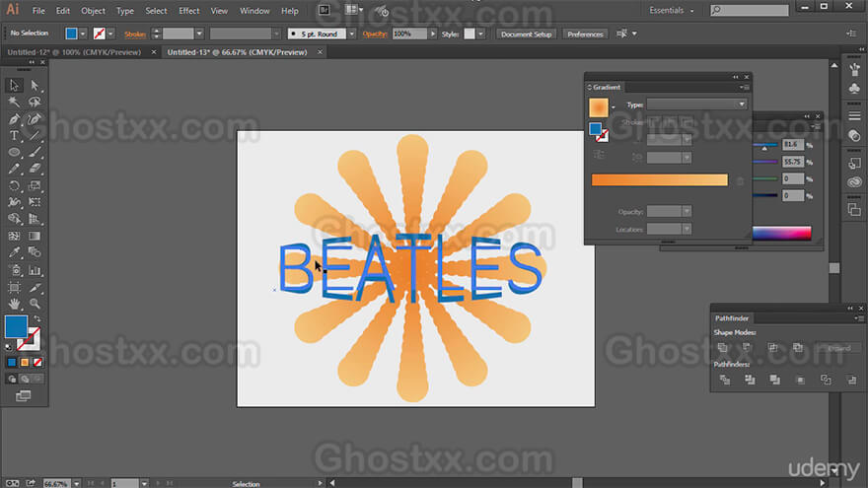
Task: Select the Type tool
Action: 14,136
